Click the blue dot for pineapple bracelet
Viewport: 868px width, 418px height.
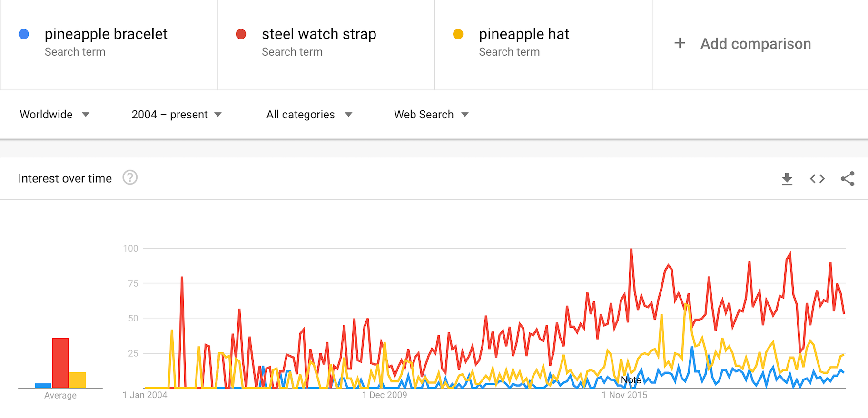tap(24, 34)
